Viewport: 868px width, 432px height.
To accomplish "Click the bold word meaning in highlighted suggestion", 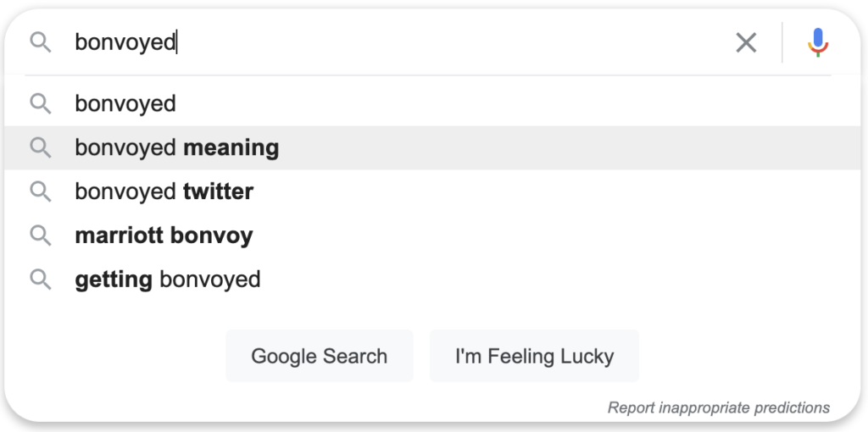I will 231,147.
